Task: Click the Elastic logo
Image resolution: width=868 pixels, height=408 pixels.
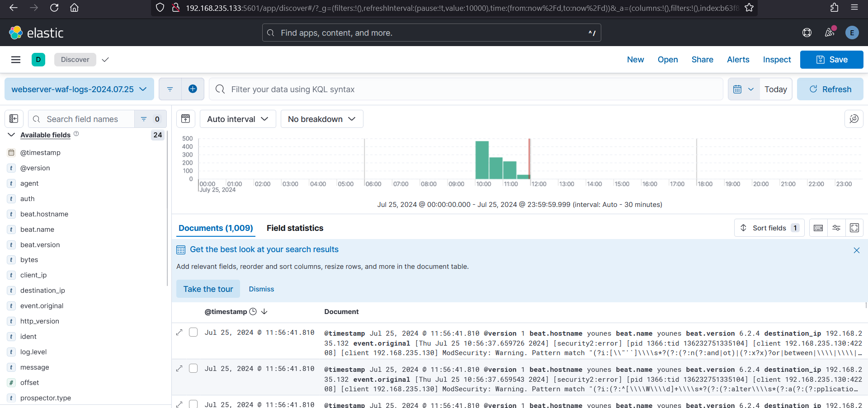Action: (36, 33)
